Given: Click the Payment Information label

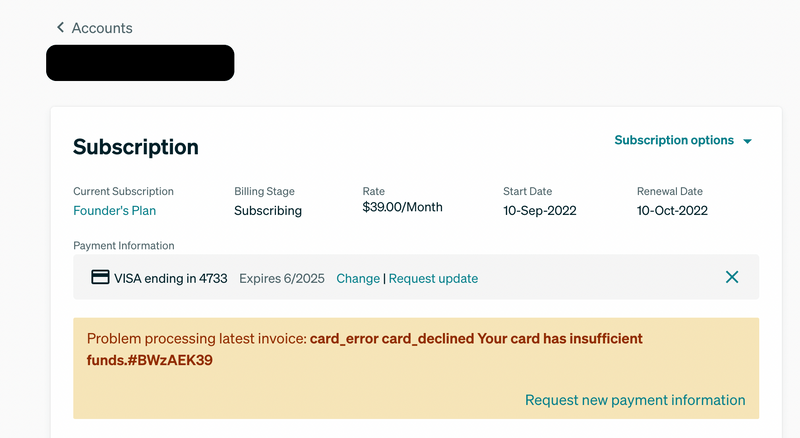Looking at the screenshot, I should [x=123, y=246].
